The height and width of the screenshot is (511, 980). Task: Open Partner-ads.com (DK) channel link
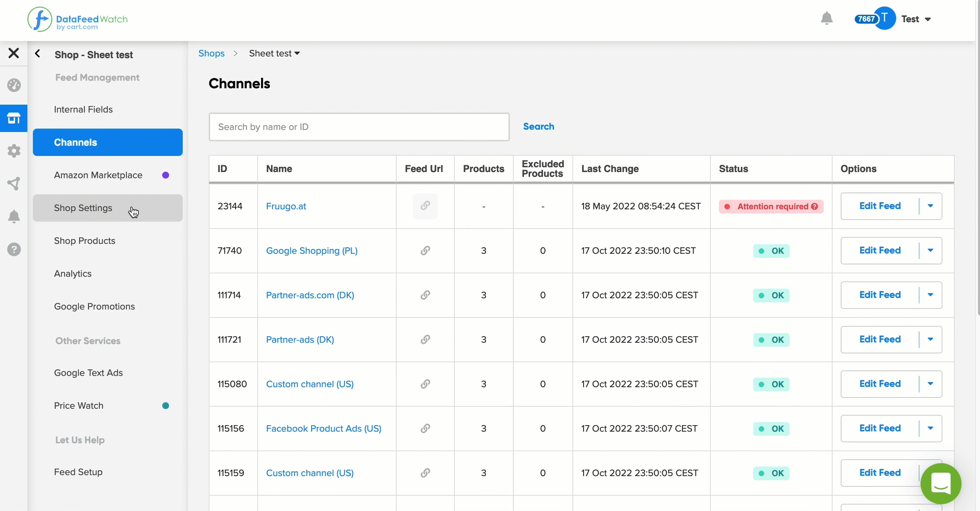point(310,295)
